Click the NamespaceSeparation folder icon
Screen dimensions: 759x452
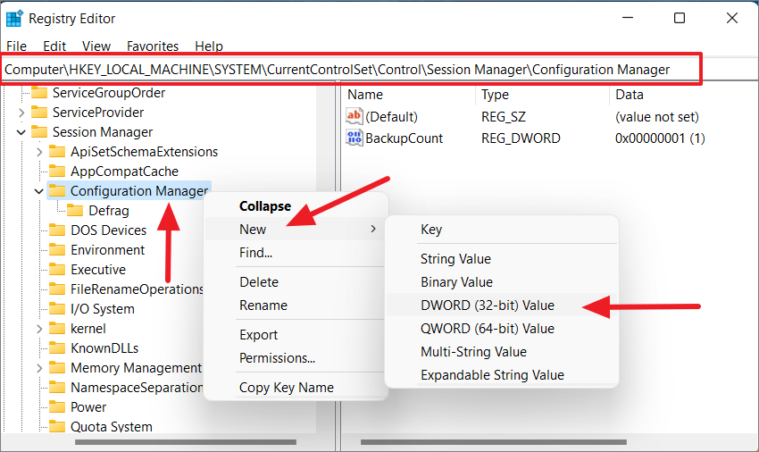[x=57, y=387]
